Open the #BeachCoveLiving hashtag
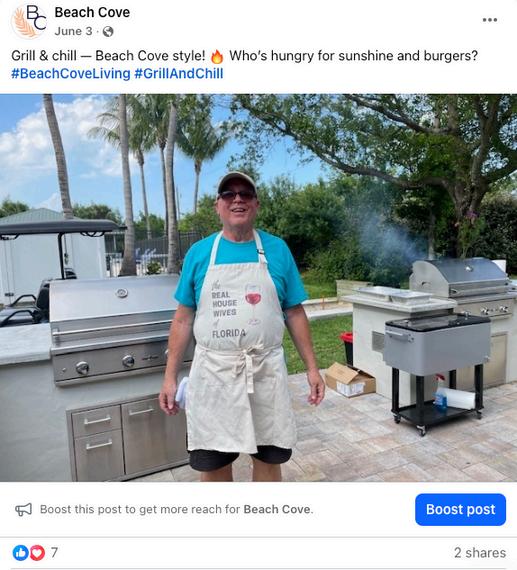517x570 pixels. click(x=71, y=73)
